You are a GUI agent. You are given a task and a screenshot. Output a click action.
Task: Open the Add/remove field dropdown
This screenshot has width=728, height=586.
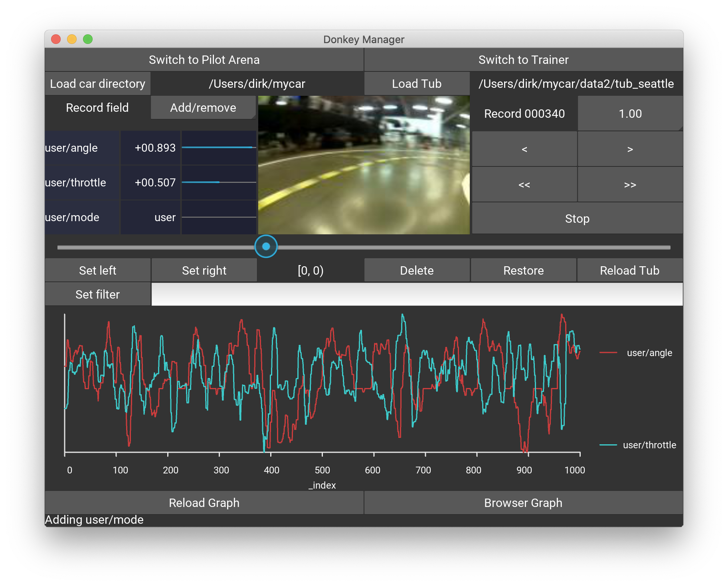[x=203, y=107]
